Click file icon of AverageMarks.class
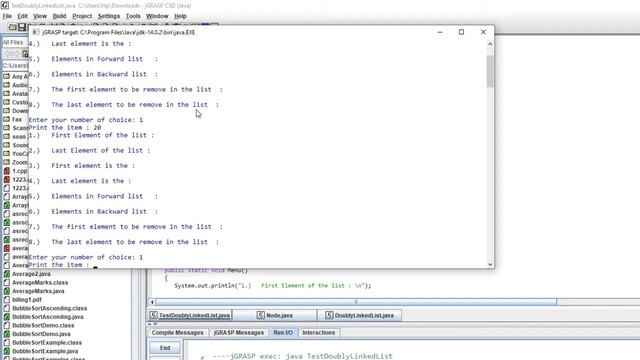This screenshot has width=640, height=360. click(x=7, y=282)
